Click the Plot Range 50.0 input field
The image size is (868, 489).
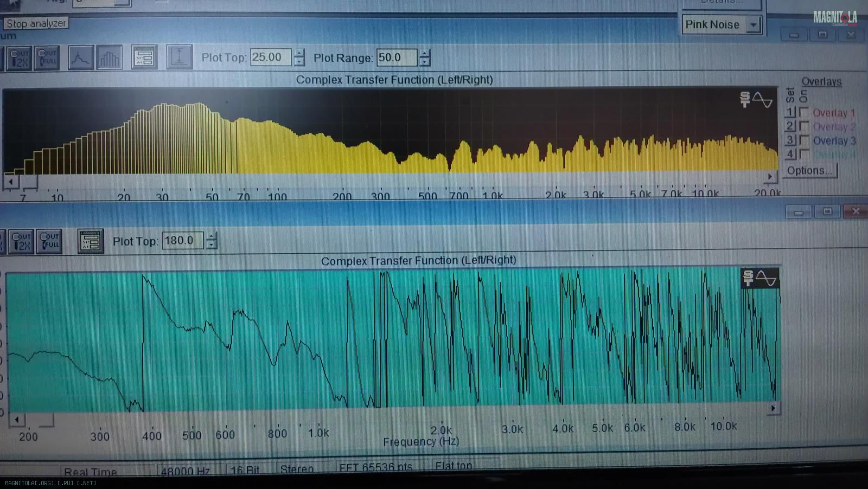[x=397, y=57]
